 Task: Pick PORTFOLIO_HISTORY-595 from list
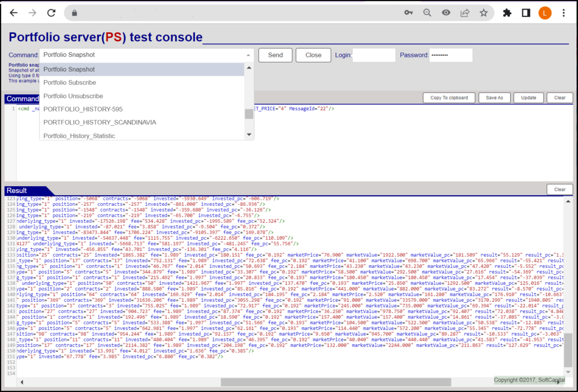[x=142, y=109]
